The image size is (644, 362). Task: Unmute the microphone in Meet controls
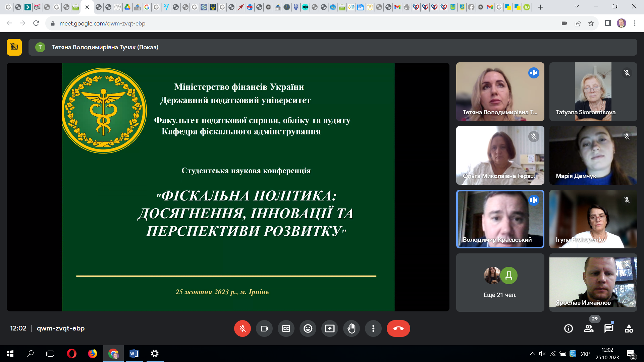click(x=242, y=328)
